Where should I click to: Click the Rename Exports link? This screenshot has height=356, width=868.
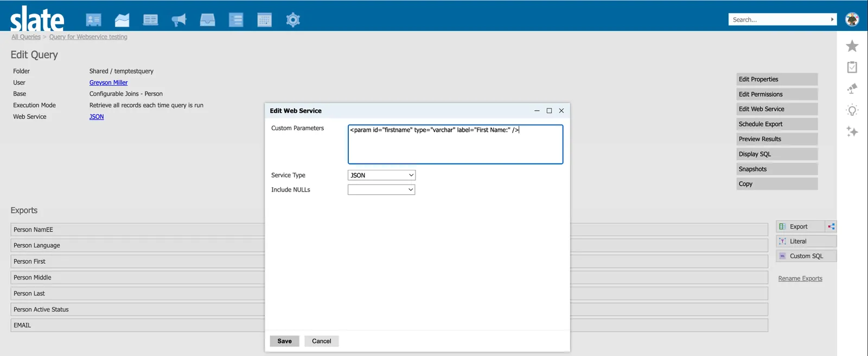point(800,278)
